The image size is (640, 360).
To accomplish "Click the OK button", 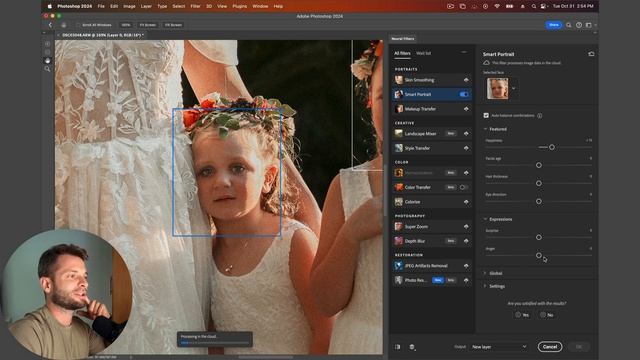I will pos(579,347).
